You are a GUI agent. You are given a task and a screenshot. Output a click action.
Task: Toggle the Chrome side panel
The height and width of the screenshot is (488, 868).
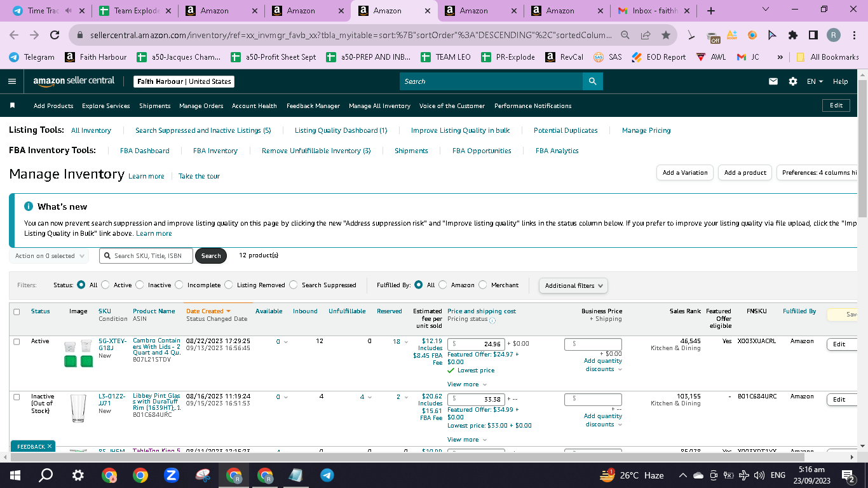[x=813, y=35]
